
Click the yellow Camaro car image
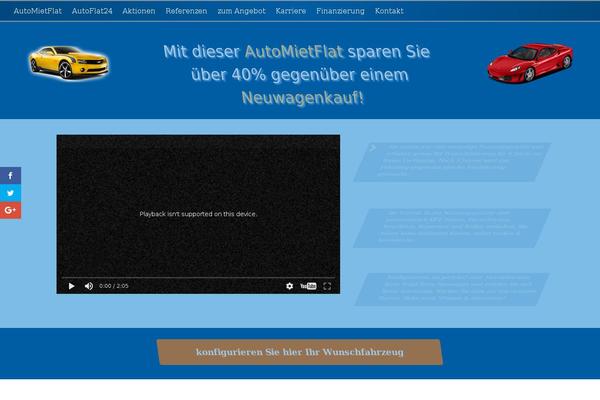coord(69,62)
